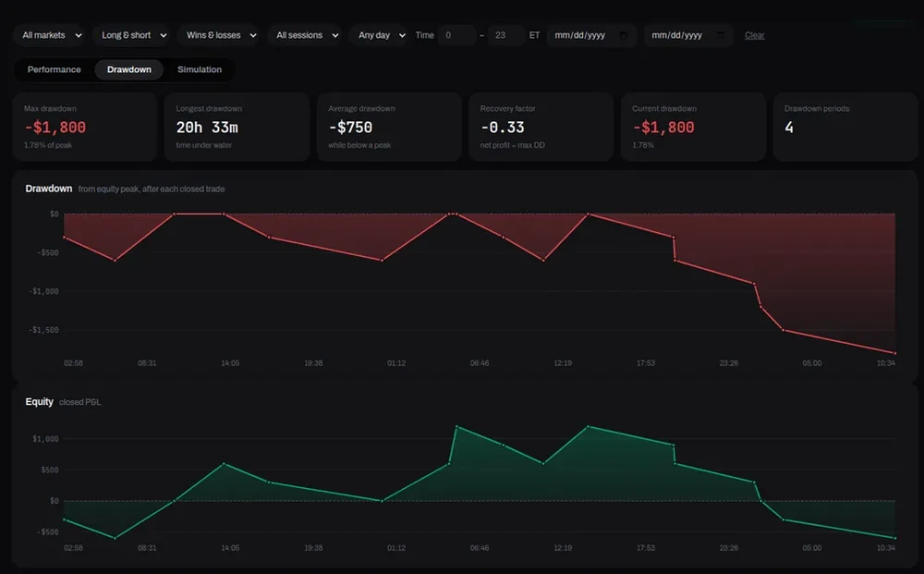Focus the end hour field showing 23
Screen dimensions: 924x574
505,35
